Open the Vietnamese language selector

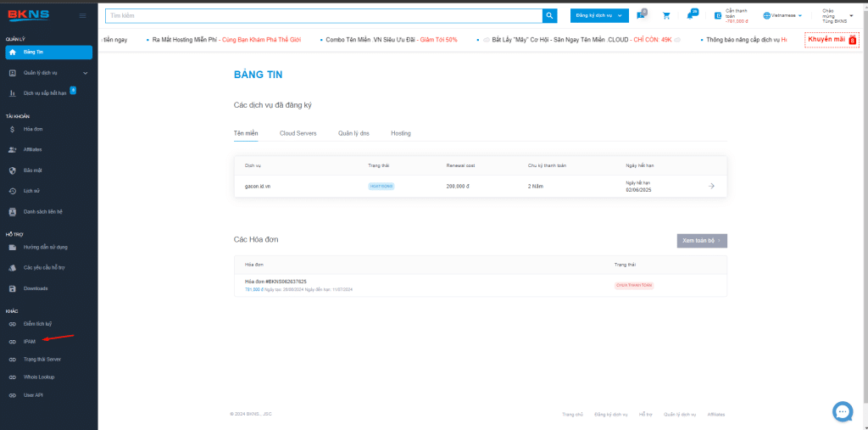pos(782,16)
